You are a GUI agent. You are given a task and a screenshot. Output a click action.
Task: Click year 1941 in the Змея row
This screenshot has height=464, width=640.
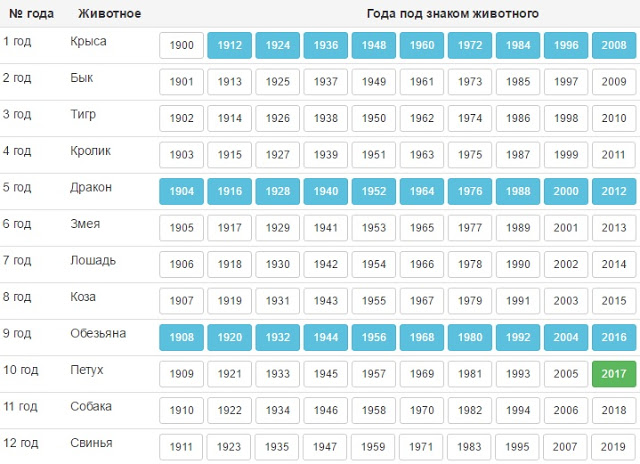[326, 228]
